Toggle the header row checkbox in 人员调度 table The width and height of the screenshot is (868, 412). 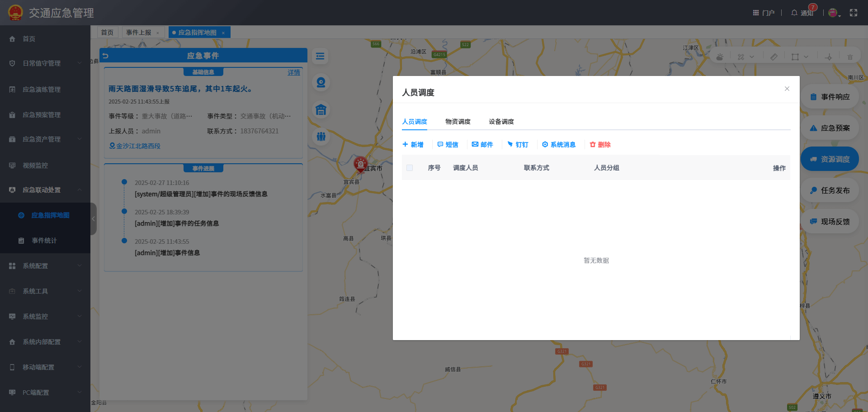coord(410,168)
